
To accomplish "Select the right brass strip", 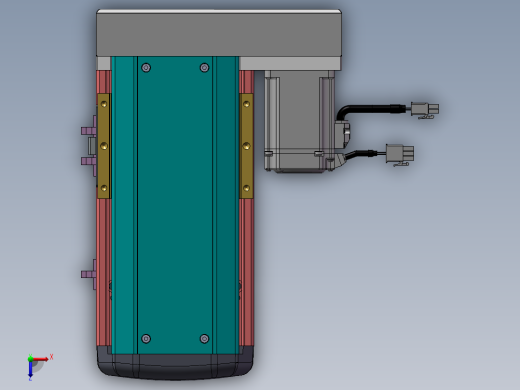I will point(246,146).
